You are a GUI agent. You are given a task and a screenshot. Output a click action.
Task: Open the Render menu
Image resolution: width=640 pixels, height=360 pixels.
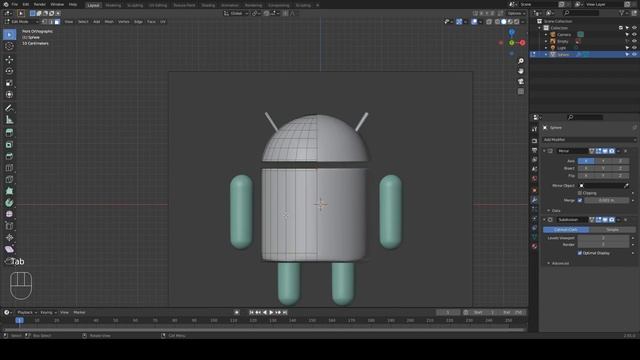coord(40,4)
